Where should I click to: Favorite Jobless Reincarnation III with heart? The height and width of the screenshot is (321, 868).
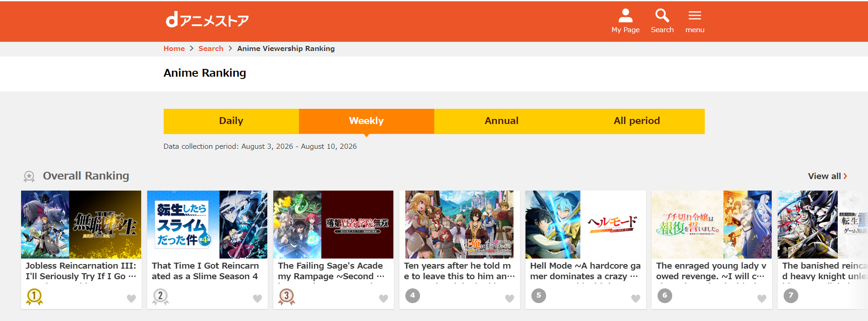tap(132, 298)
